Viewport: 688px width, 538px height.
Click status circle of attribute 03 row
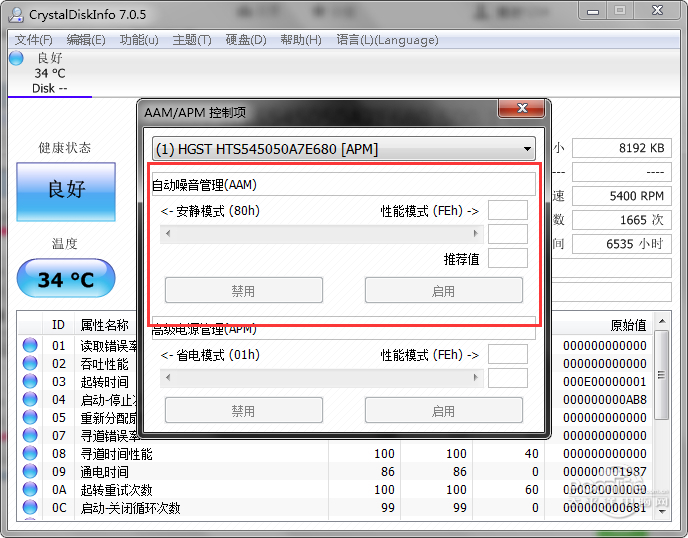click(30, 381)
